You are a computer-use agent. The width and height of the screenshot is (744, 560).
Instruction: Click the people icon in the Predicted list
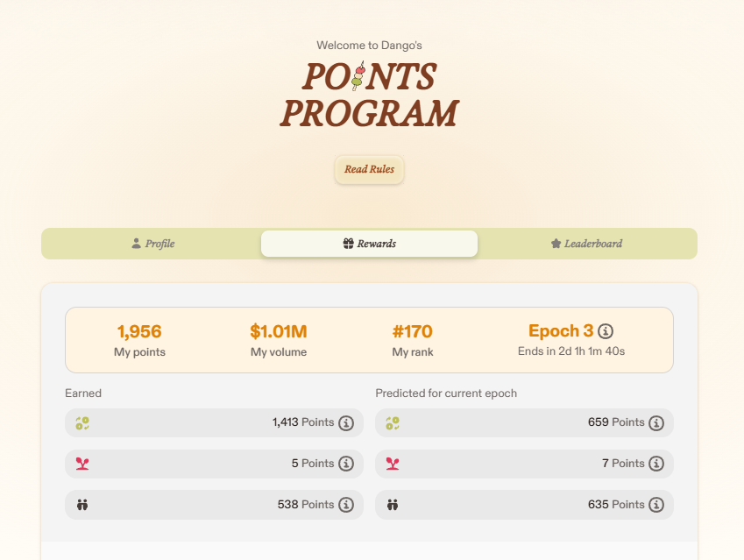393,505
